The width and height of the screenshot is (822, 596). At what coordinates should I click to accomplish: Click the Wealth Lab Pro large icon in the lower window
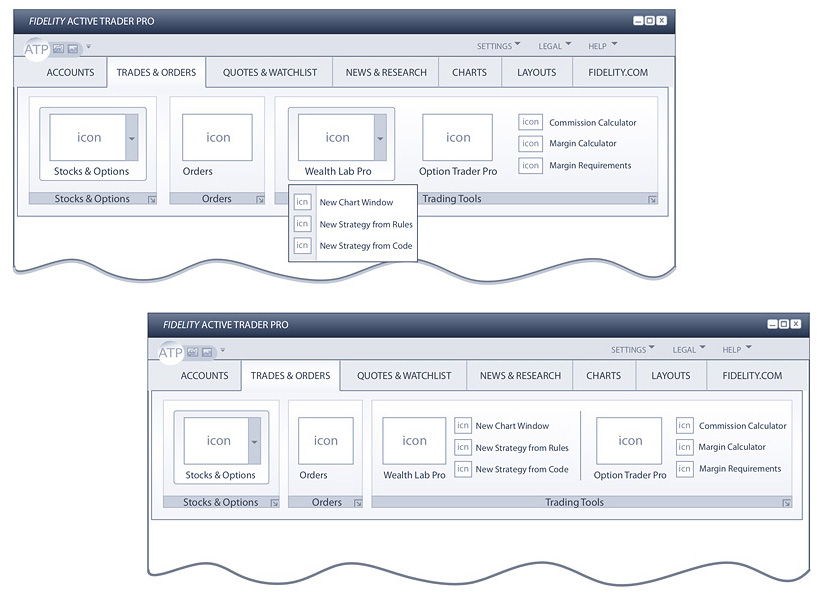click(414, 441)
